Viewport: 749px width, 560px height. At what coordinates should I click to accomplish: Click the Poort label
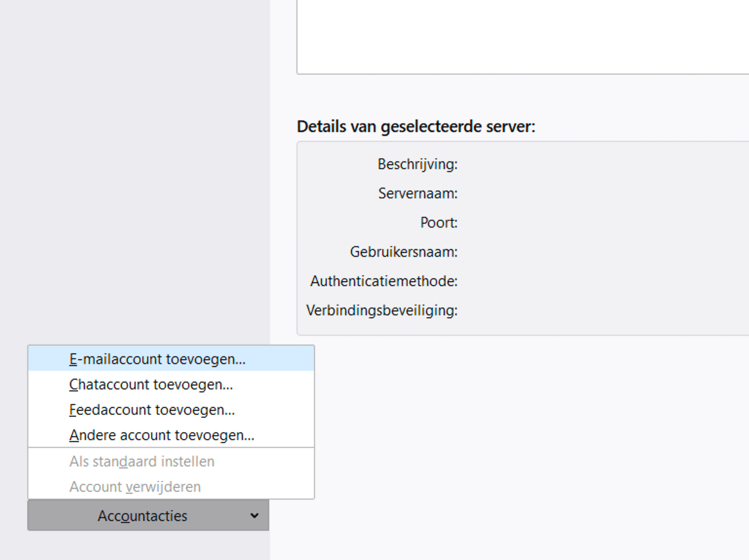(438, 223)
